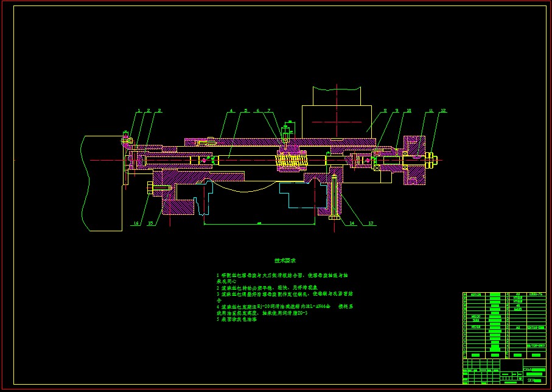Select part callout number '16'

[136, 223]
